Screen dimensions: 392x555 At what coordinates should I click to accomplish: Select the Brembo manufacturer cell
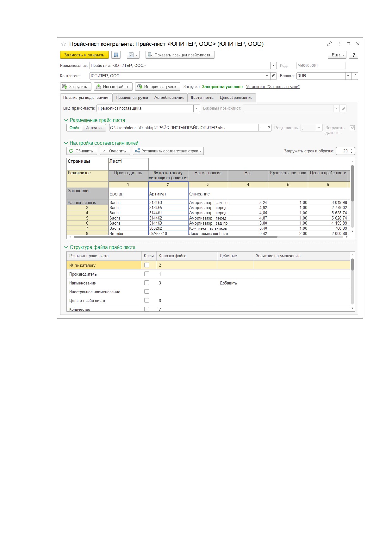128,233
